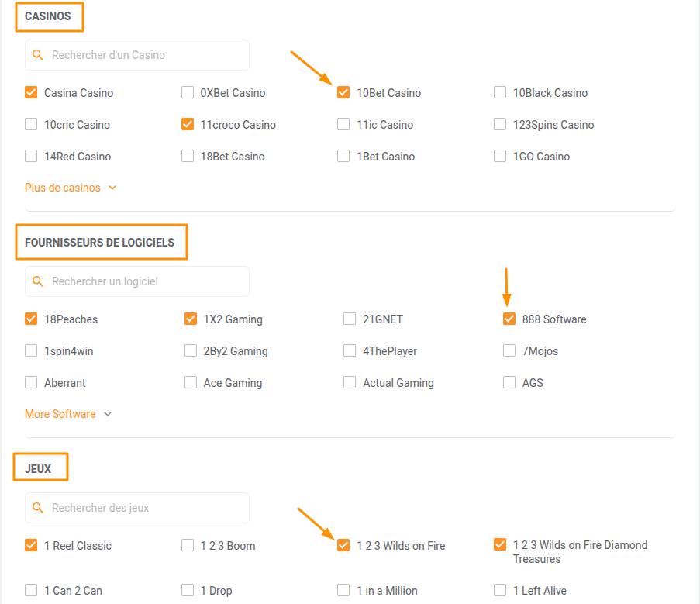
Task: Click the 1 Can 2 Can label
Action: point(73,591)
